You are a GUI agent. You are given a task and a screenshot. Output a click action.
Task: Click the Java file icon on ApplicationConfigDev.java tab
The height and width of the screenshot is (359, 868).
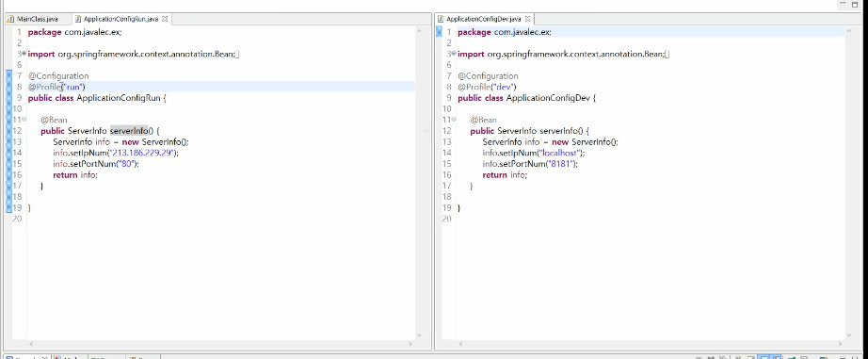point(441,19)
